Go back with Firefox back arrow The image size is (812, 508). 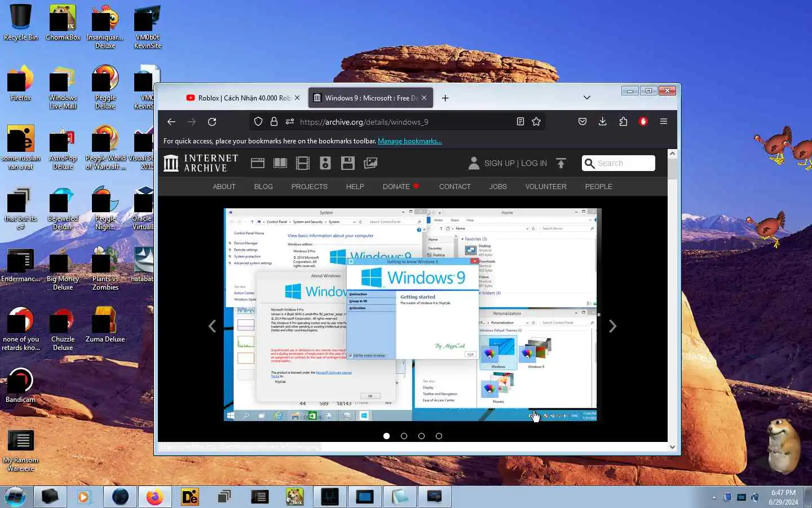coord(171,121)
